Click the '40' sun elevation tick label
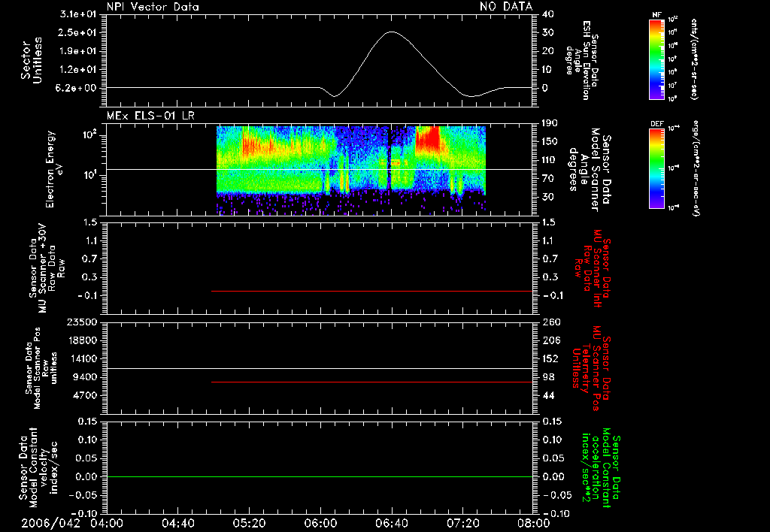 click(548, 14)
